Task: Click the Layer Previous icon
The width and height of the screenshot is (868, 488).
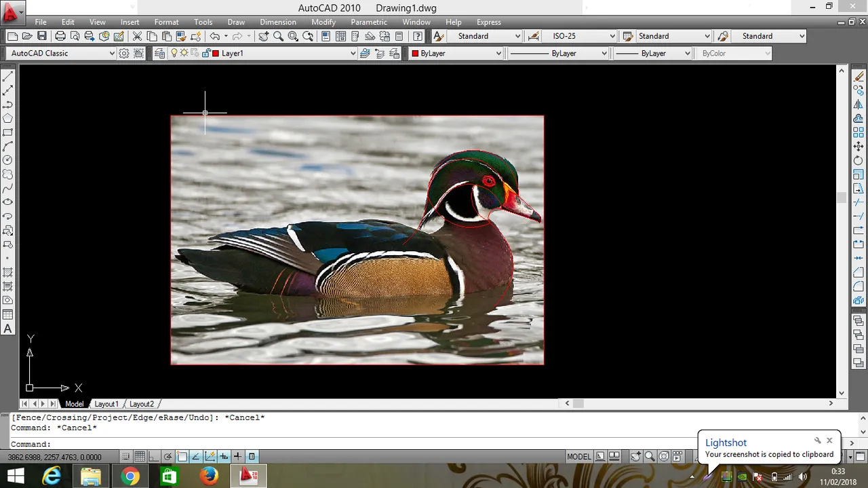Action: click(380, 53)
